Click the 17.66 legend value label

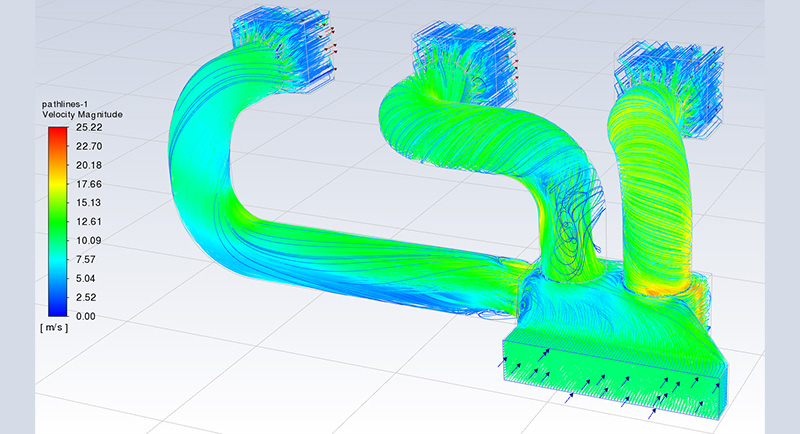point(90,183)
